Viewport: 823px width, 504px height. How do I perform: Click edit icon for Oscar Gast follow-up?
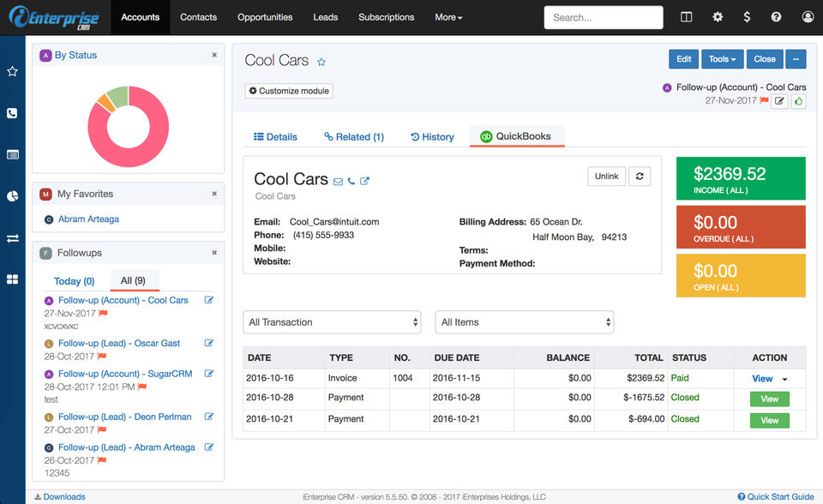[208, 343]
